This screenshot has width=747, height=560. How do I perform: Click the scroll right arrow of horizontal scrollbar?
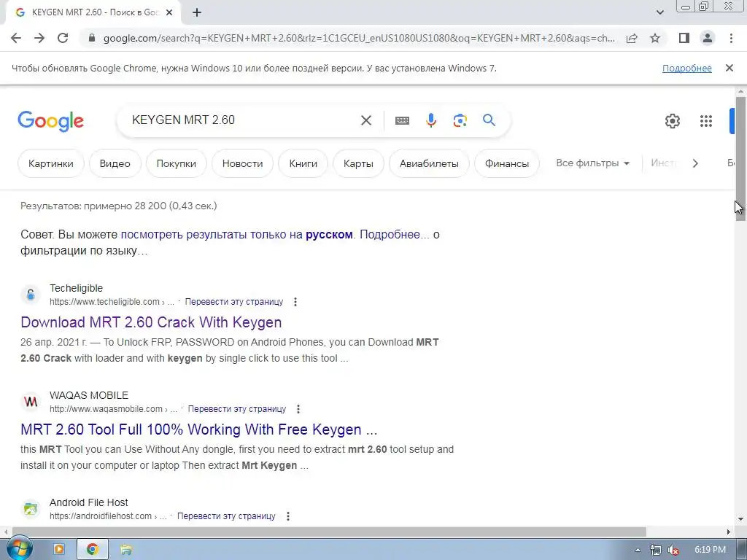pyautogui.click(x=729, y=532)
